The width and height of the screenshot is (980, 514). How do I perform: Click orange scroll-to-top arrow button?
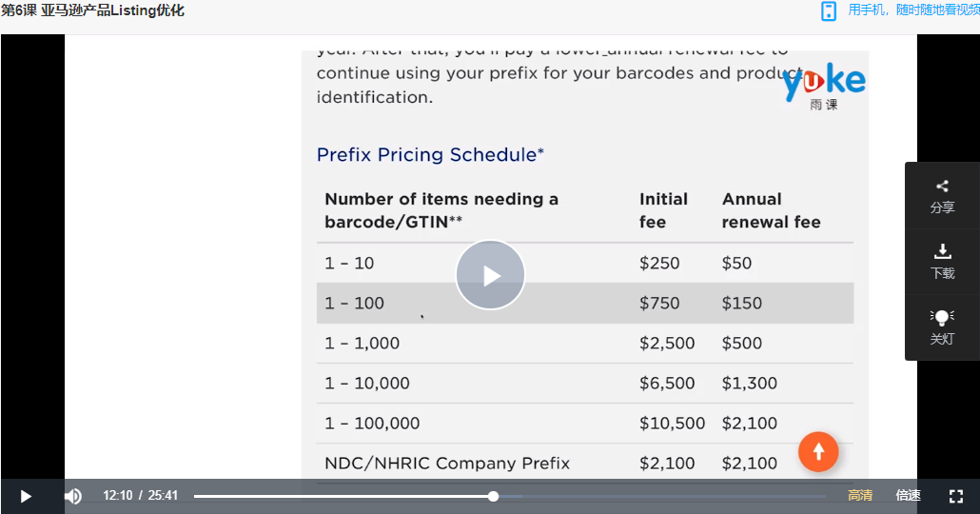818,451
